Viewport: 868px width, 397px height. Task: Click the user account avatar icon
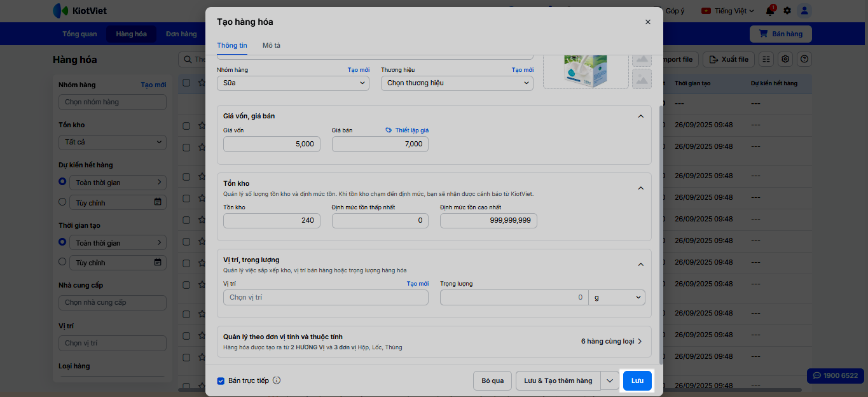point(804,11)
